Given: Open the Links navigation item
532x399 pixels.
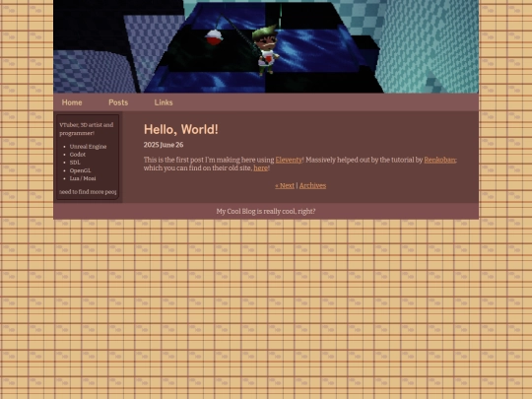Looking at the screenshot, I should [164, 102].
